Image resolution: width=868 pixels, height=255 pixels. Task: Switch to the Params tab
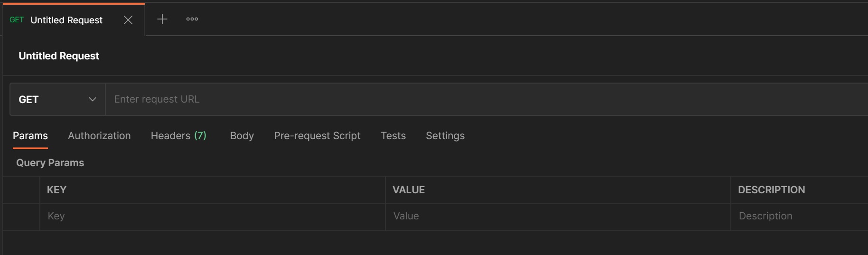point(30,136)
